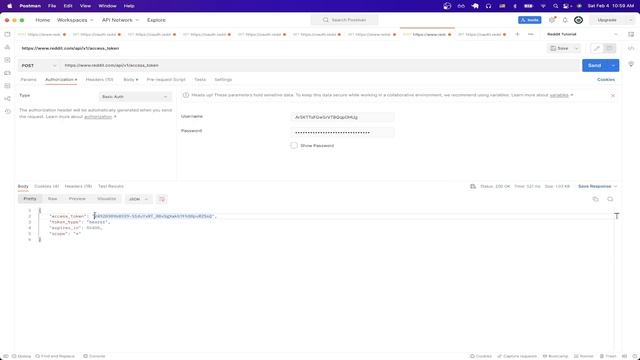The height and width of the screenshot is (360, 640).
Task: Open the Workspaces dropdown
Action: click(x=75, y=20)
